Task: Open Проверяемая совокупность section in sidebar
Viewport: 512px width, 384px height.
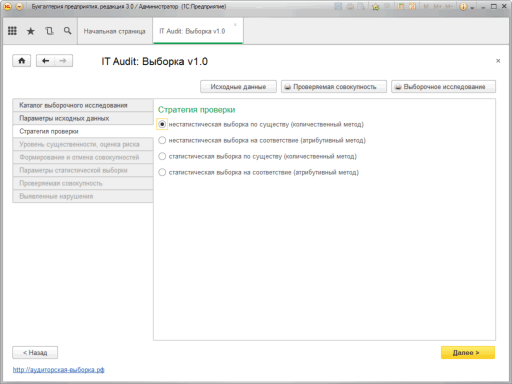Action: (x=83, y=183)
